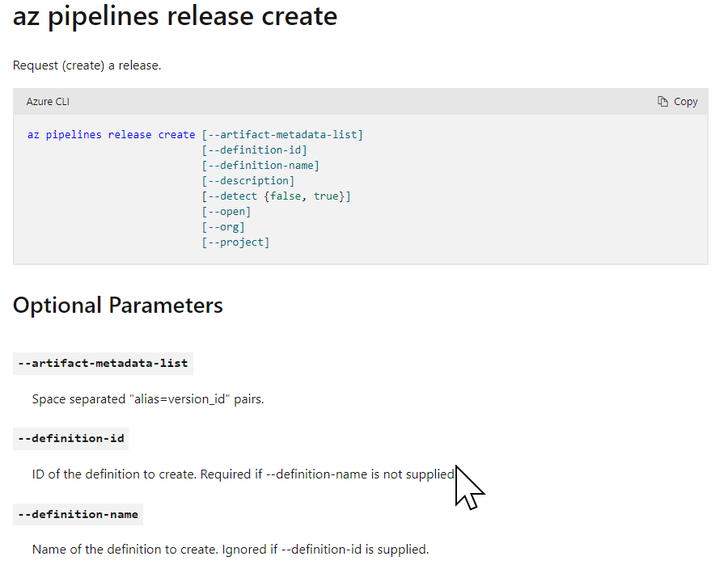Image resolution: width=728 pixels, height=569 pixels.
Task: Click the --org parameter in the snippet
Action: [222, 226]
